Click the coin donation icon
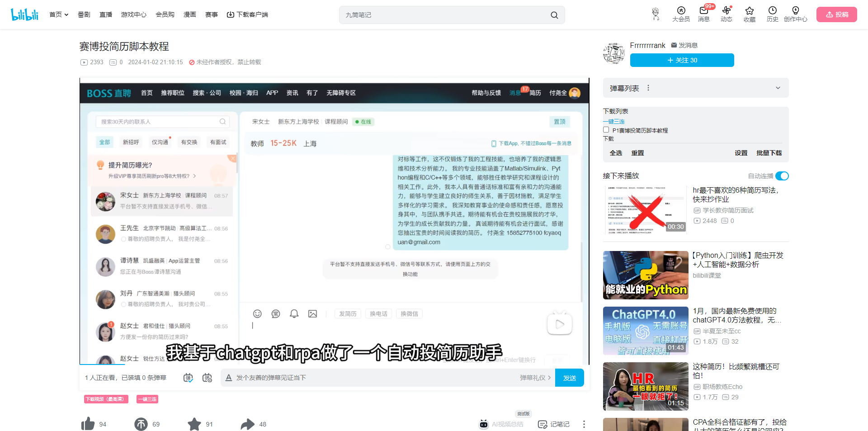 (x=141, y=424)
